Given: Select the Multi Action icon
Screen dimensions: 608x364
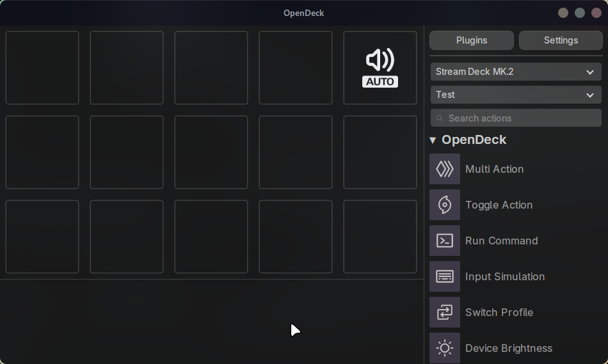Looking at the screenshot, I should 445,169.
